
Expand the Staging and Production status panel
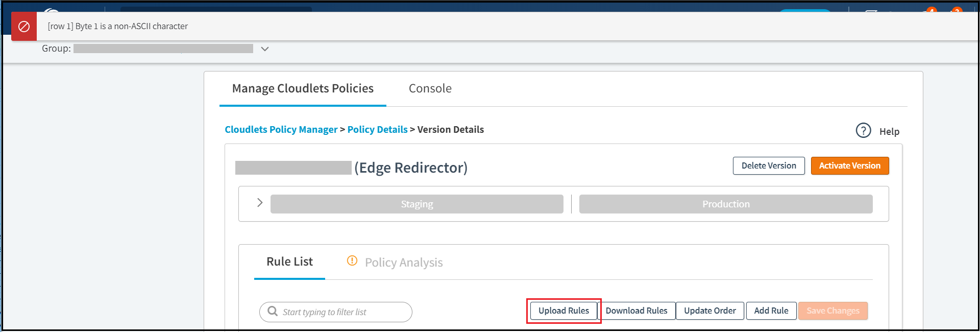tap(260, 203)
